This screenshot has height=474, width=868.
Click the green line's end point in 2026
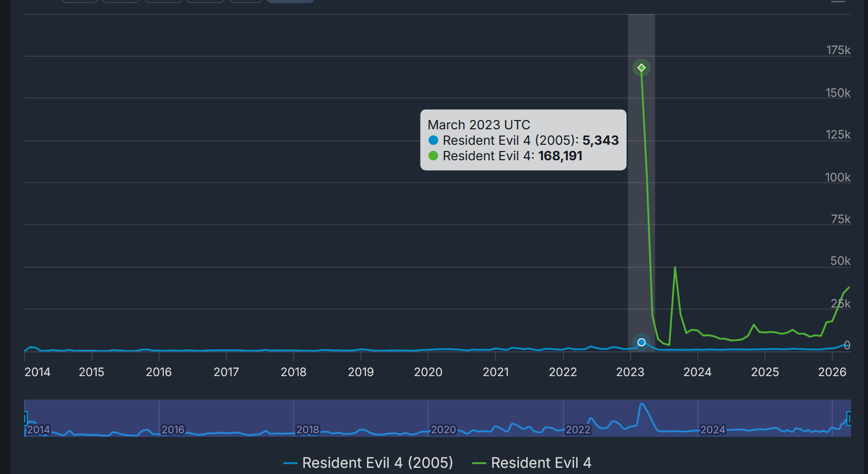(x=848, y=287)
